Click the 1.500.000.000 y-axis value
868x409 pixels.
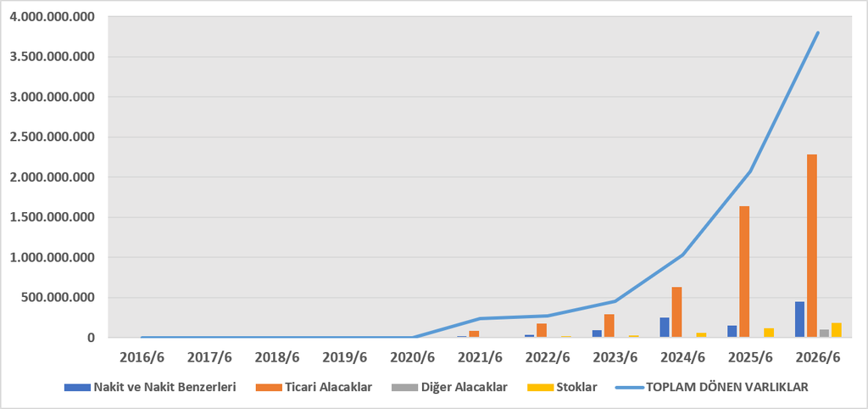(x=52, y=217)
